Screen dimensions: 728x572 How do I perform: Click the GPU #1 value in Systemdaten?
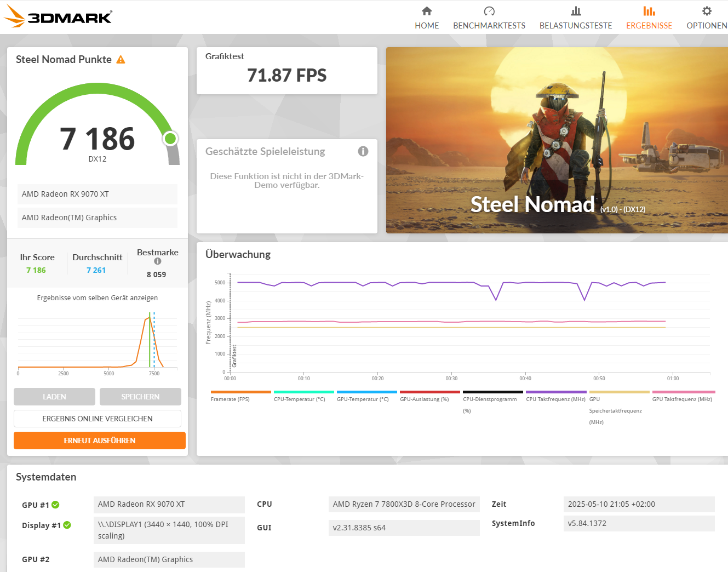pyautogui.click(x=169, y=505)
